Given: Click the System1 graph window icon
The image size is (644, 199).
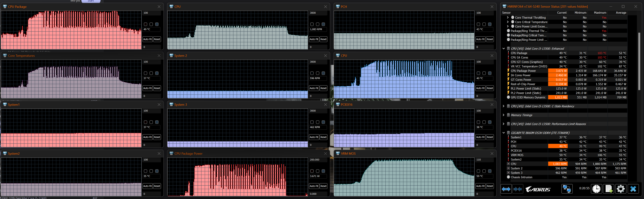Looking at the screenshot, I should [x=5, y=105].
